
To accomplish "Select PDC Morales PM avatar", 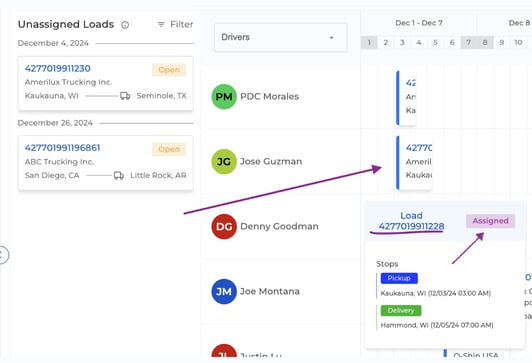I will 224,97.
